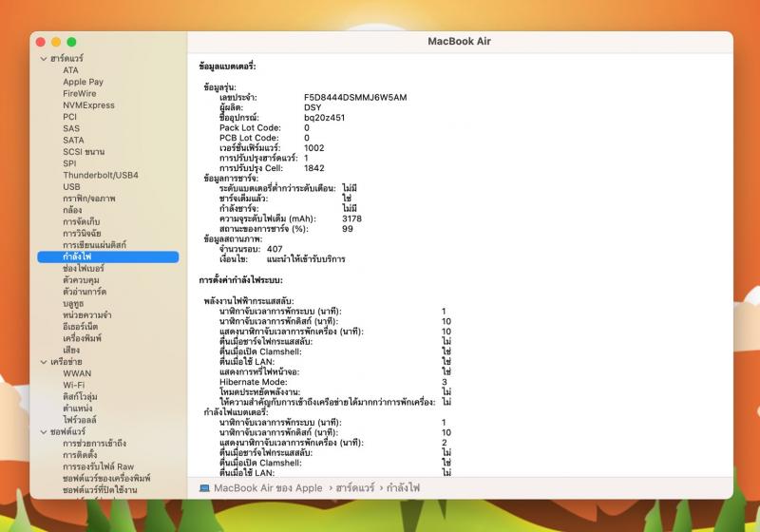Image resolution: width=760 pixels, height=532 pixels.
Task: Collapse the เครือข่าย section chevron
Action: pos(44,362)
